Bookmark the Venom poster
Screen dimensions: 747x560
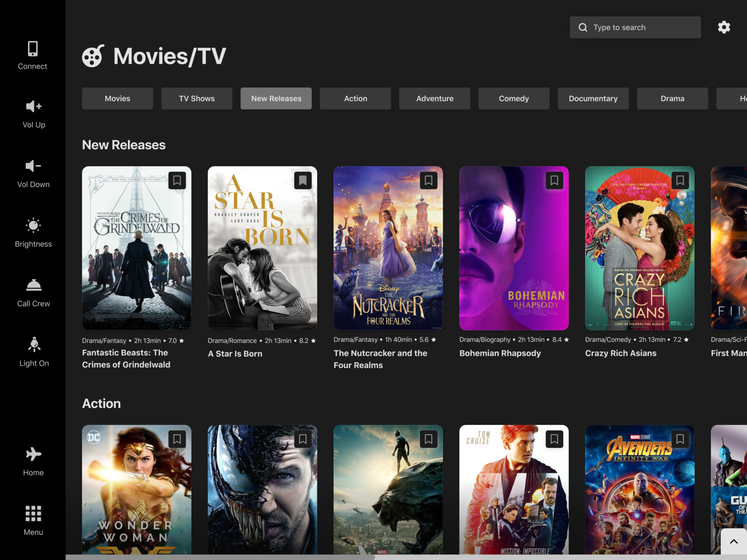pos(303,439)
